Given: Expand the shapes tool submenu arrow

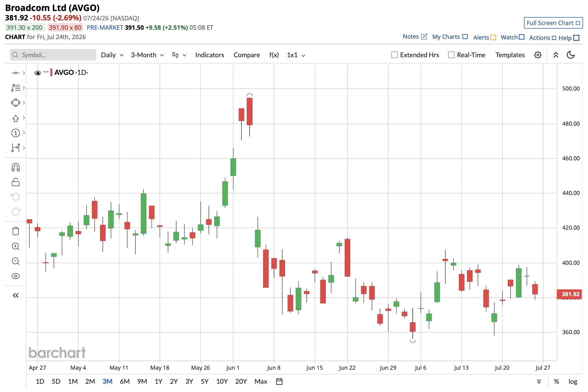Looking at the screenshot, I should (24, 103).
